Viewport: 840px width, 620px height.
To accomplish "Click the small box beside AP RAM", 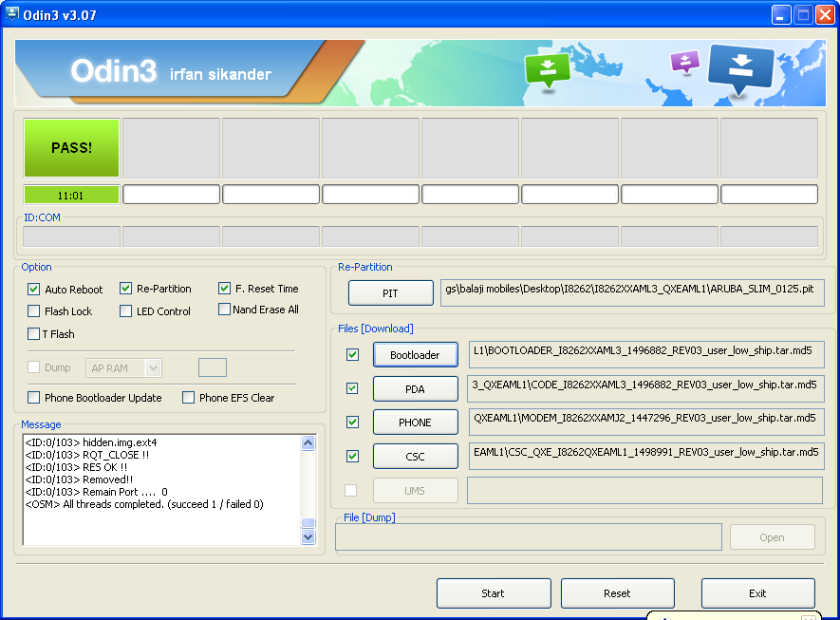I will tap(213, 367).
